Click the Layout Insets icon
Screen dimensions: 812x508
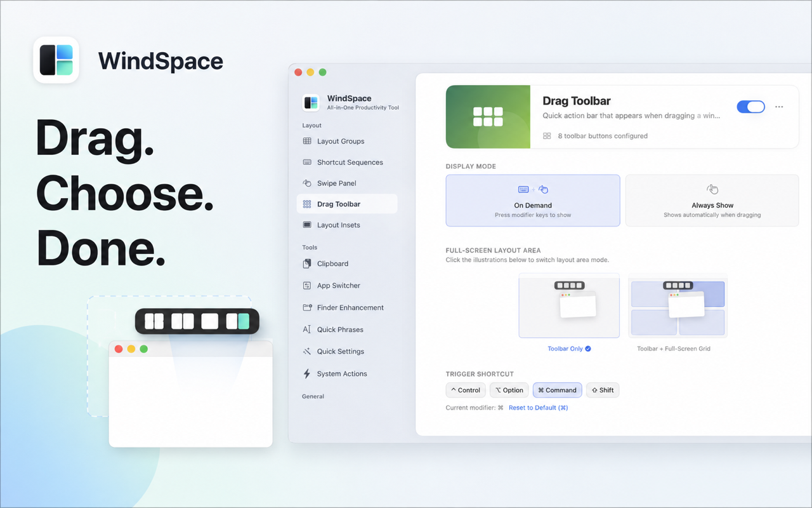307,225
